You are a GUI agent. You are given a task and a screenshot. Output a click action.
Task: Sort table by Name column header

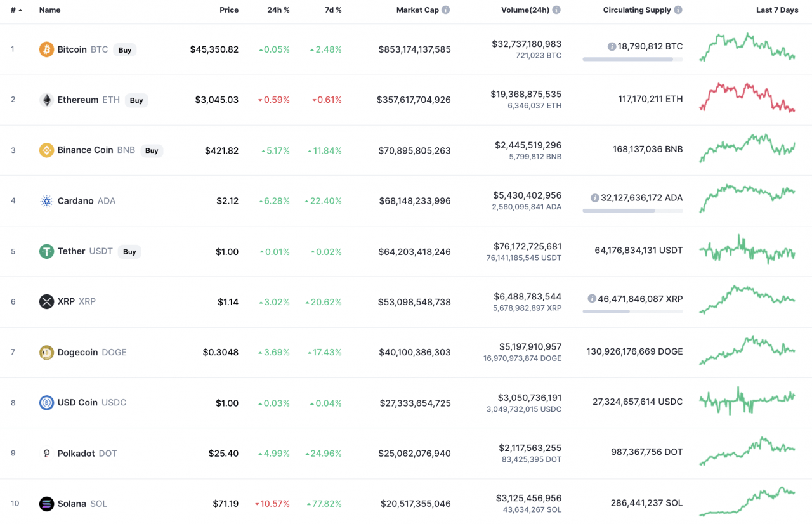[49, 10]
